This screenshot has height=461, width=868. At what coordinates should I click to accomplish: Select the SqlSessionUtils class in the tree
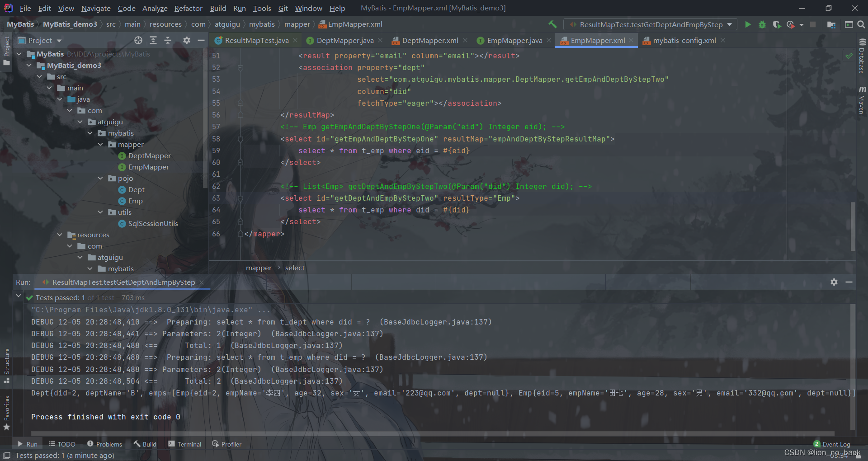(x=153, y=224)
